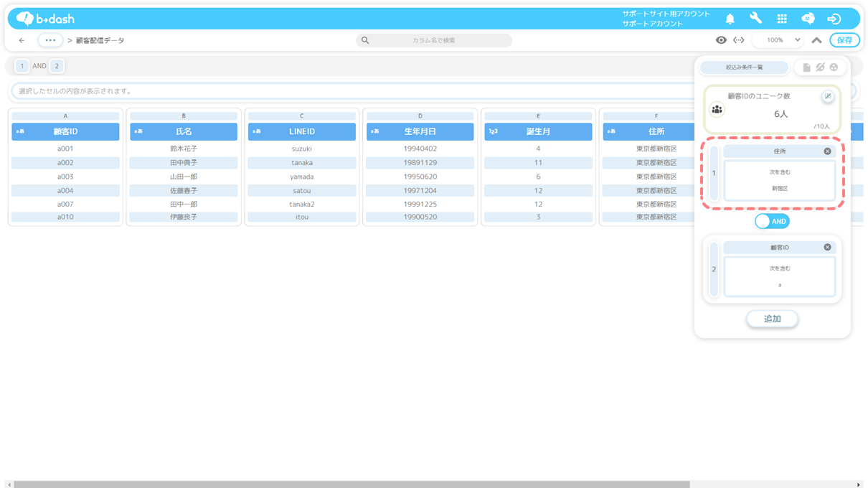Click the document icon in filter panel
Image resolution: width=868 pixels, height=488 pixels.
pyautogui.click(x=806, y=67)
